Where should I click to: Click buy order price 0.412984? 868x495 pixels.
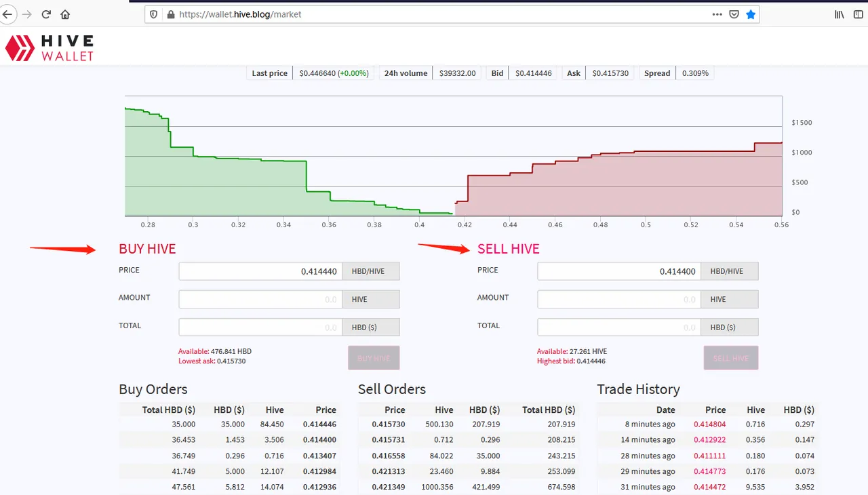[x=319, y=471]
